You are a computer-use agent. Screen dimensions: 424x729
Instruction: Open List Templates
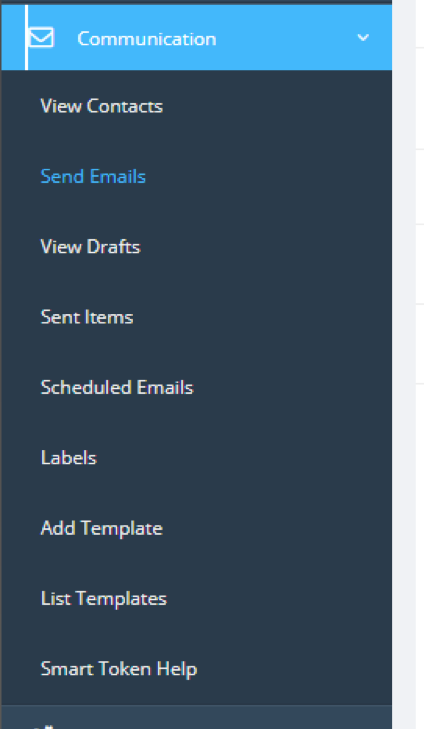tap(104, 598)
